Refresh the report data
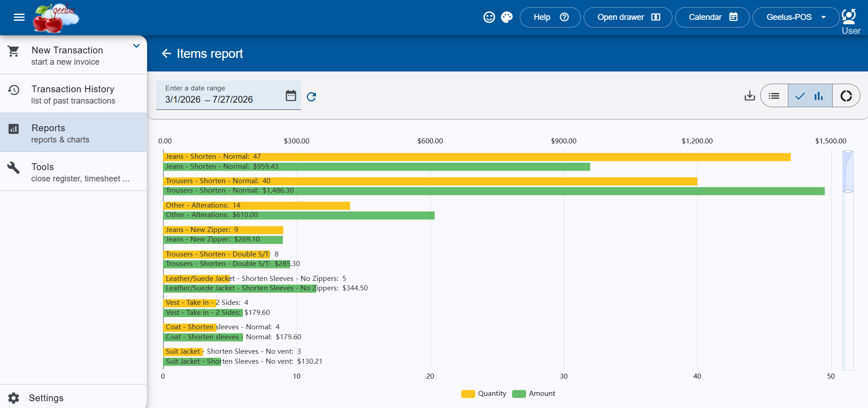The image size is (868, 408). 312,96
